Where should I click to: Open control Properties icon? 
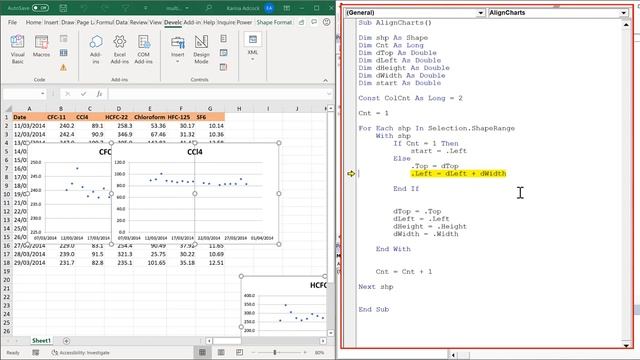224,38
